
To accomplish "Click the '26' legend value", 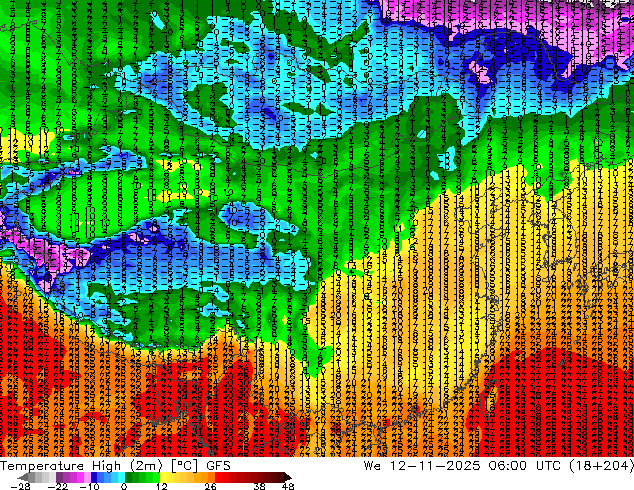I will (210, 486).
